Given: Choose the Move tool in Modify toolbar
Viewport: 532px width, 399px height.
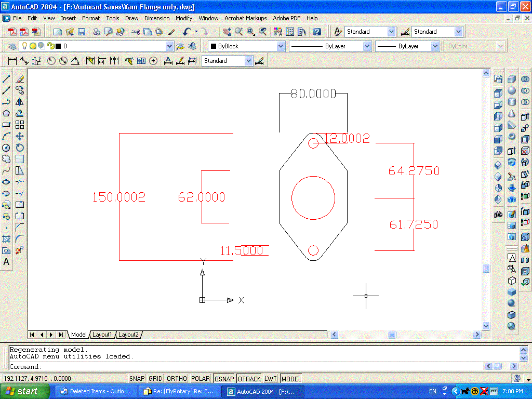Looking at the screenshot, I should (x=20, y=136).
